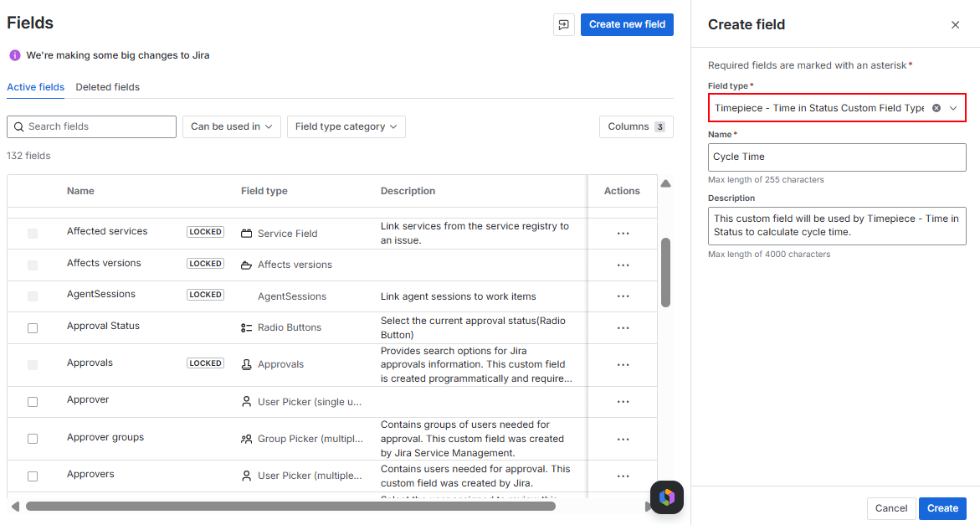
Task: Click the Create new field button
Action: (x=627, y=24)
